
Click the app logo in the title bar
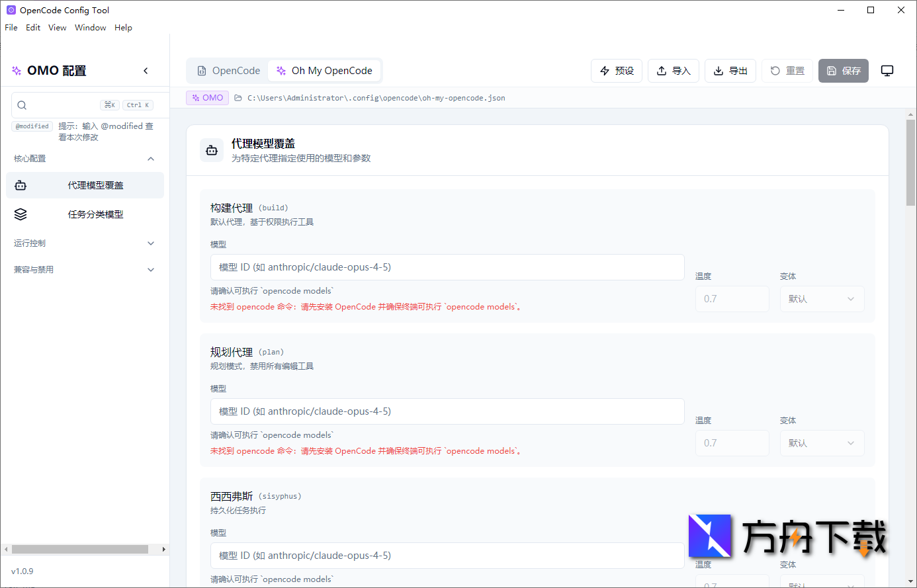[x=10, y=10]
